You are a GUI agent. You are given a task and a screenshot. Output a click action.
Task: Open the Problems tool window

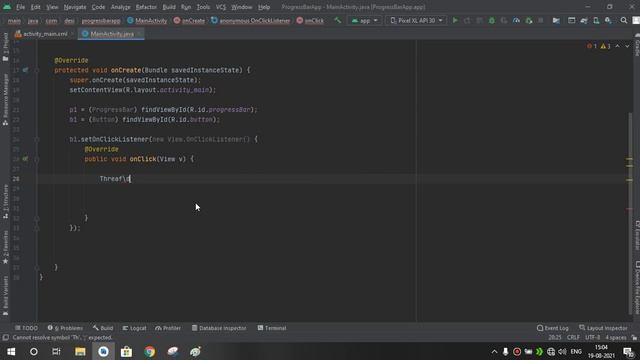pos(65,328)
